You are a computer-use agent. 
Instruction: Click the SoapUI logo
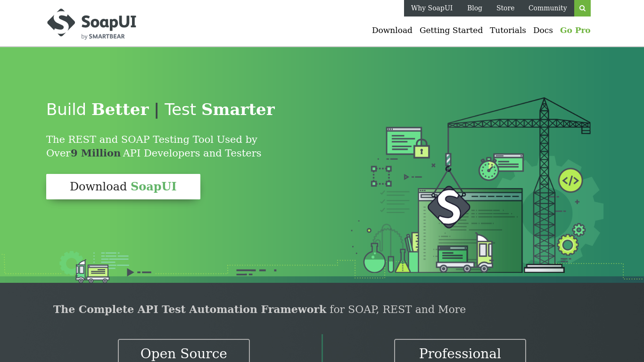click(92, 23)
